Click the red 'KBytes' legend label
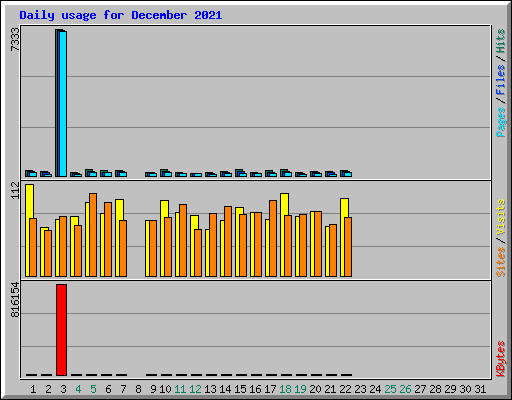 click(x=500, y=359)
